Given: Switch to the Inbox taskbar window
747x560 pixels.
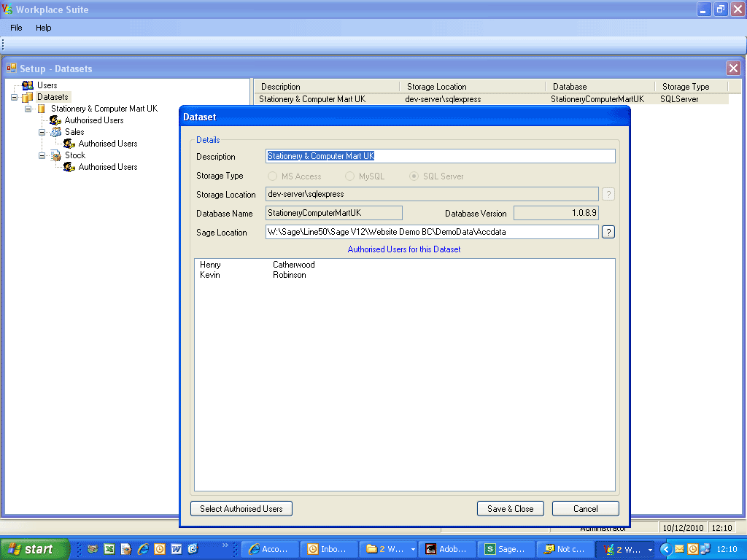Looking at the screenshot, I should coord(329,549).
